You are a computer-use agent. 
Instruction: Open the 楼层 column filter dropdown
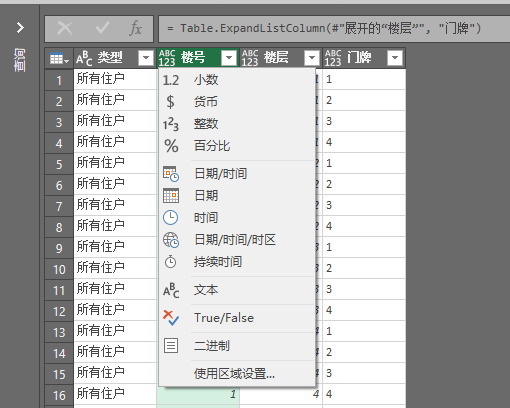tap(312, 58)
